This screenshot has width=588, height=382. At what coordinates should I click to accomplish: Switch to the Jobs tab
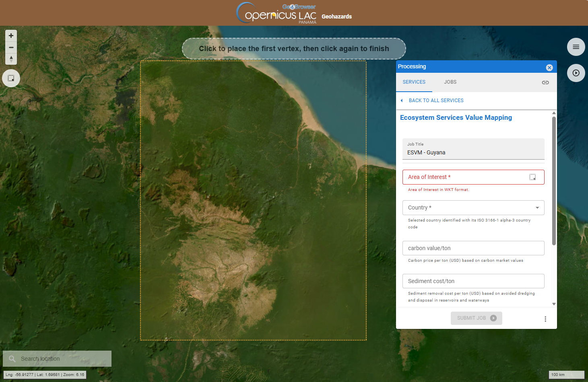point(450,82)
